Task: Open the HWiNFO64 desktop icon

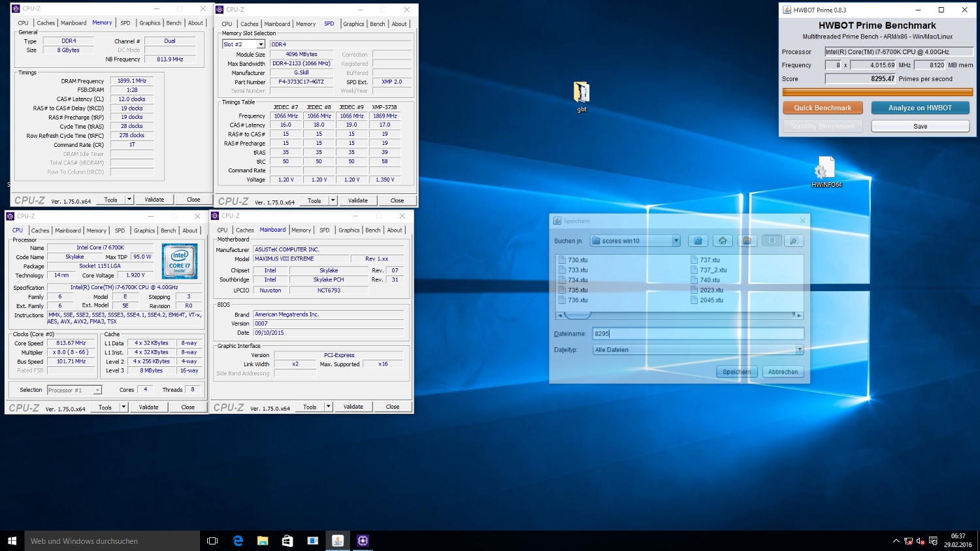Action: point(826,172)
